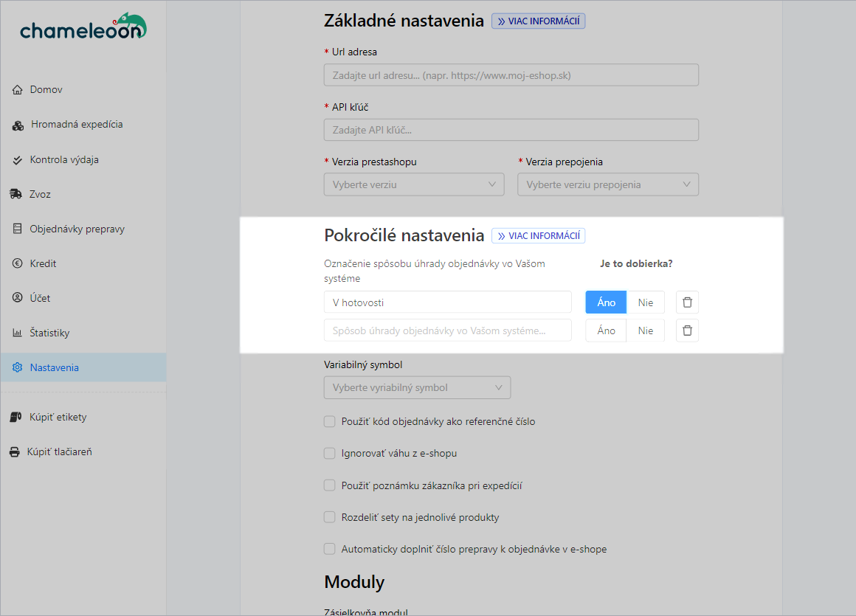Screen dimensions: 856x616
Task: Open Kredit via the euro icon
Action: coord(18,263)
